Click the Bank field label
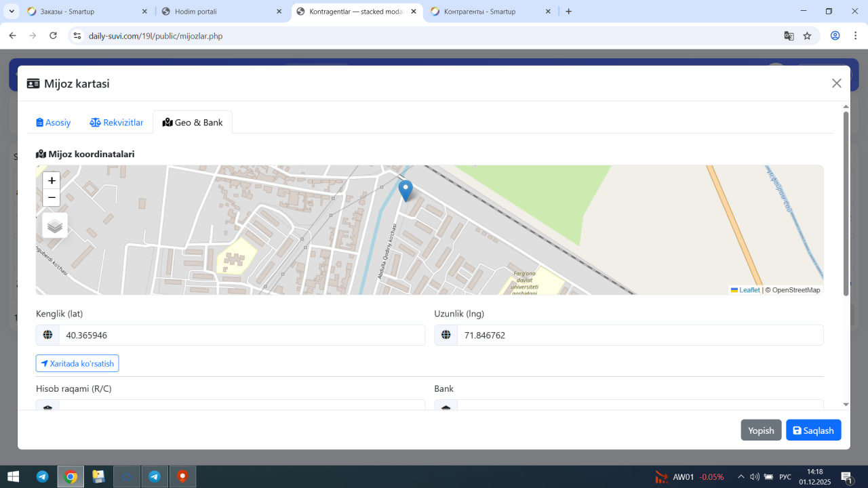 point(444,388)
